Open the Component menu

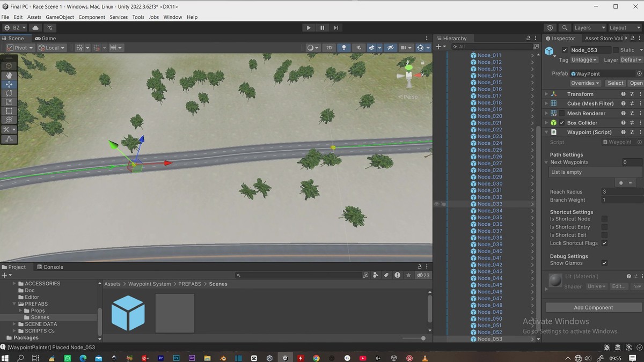(x=92, y=17)
